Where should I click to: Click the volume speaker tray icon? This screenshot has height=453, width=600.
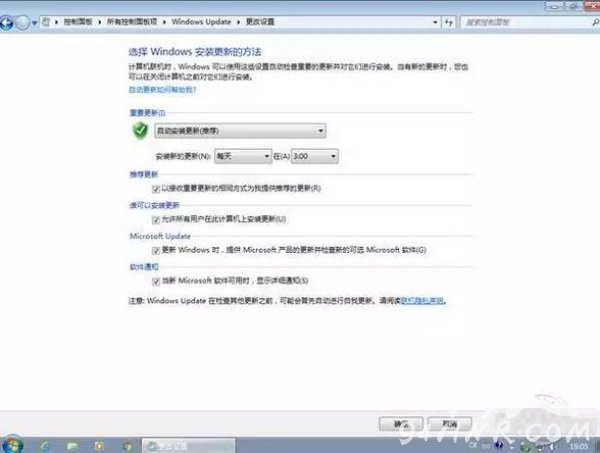(552, 446)
